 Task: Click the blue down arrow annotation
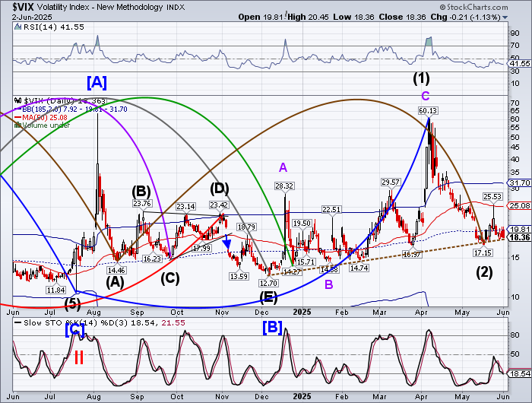[x=226, y=242]
